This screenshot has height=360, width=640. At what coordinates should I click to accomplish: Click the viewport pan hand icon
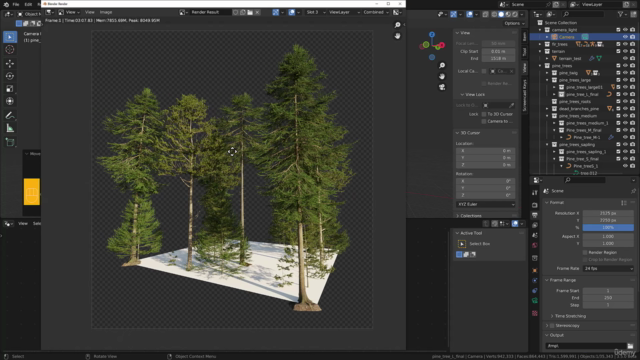tap(442, 76)
